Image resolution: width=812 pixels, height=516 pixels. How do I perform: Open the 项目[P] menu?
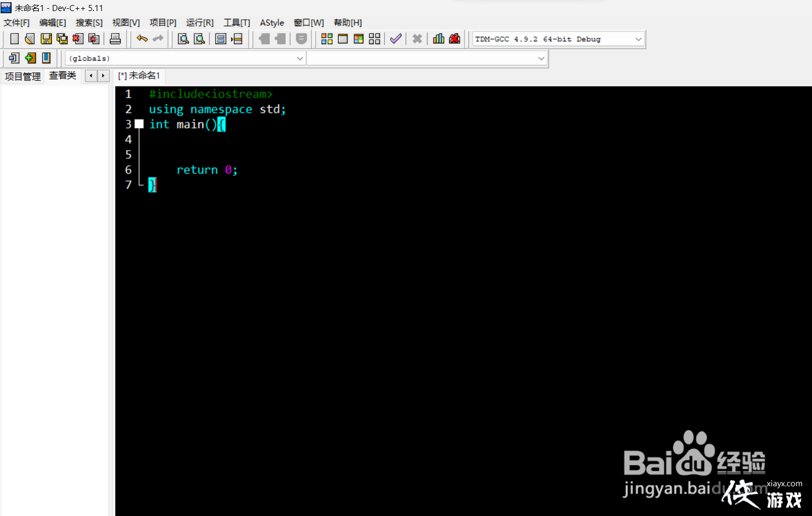click(x=163, y=23)
